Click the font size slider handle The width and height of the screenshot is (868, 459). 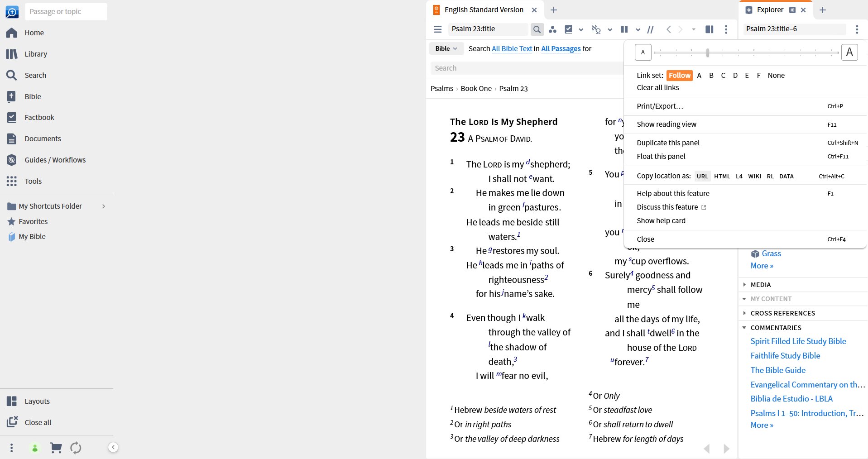pos(707,53)
